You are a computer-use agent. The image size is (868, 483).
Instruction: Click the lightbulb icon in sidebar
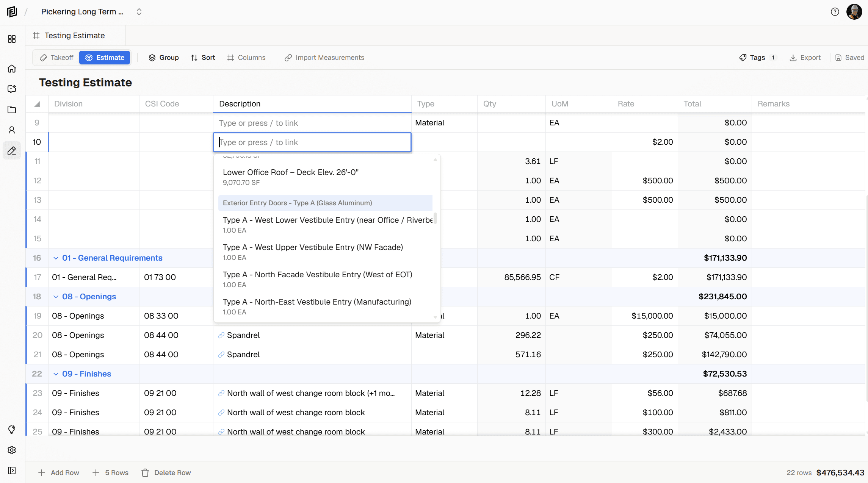[12, 429]
